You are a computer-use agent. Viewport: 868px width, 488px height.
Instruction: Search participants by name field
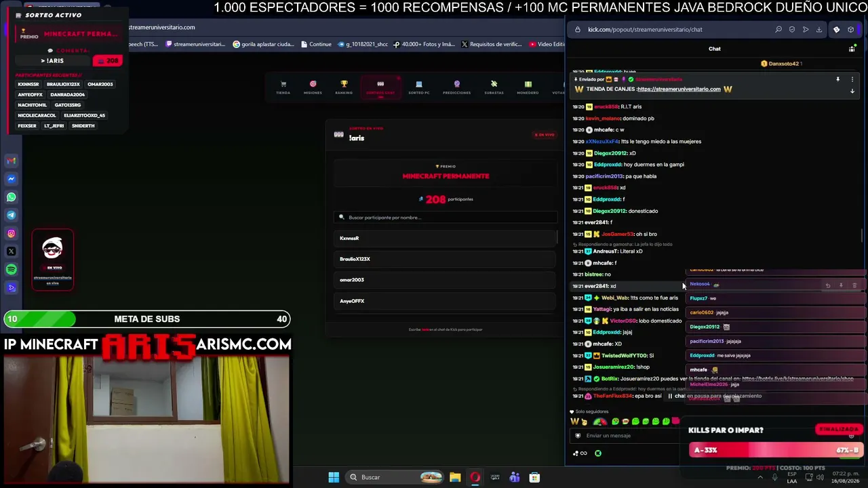pyautogui.click(x=446, y=218)
